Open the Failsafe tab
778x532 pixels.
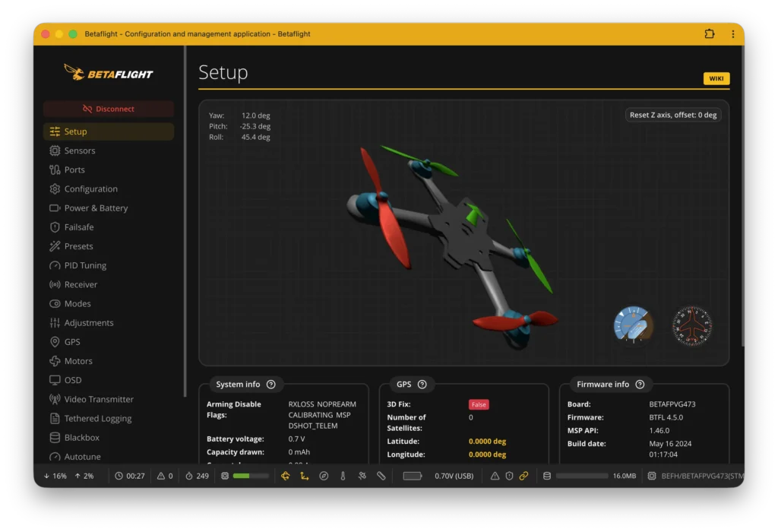tap(108, 226)
